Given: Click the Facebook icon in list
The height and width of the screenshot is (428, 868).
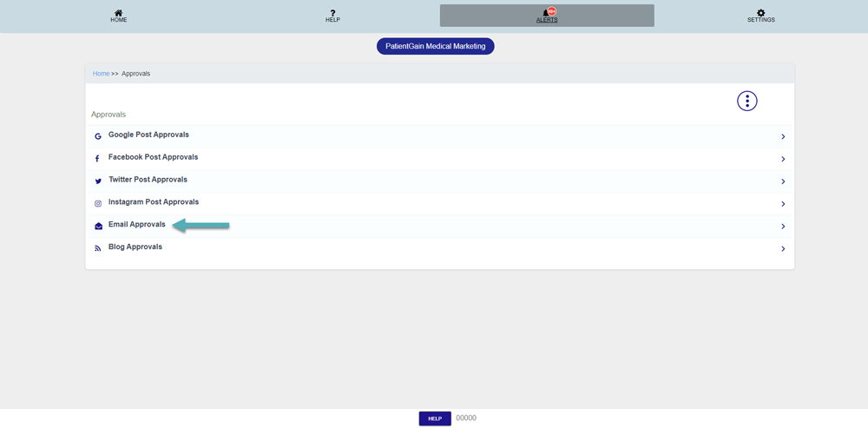Looking at the screenshot, I should point(98,159).
